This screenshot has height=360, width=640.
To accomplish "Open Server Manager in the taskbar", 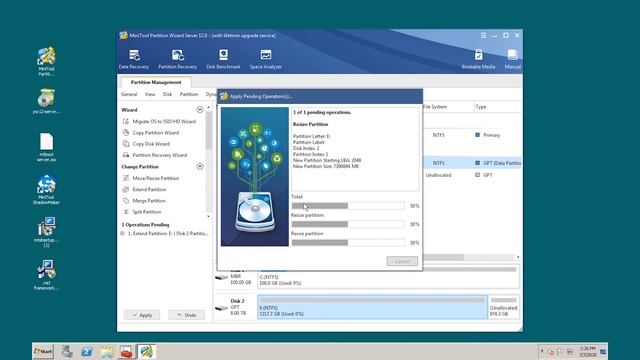I will [x=67, y=351].
